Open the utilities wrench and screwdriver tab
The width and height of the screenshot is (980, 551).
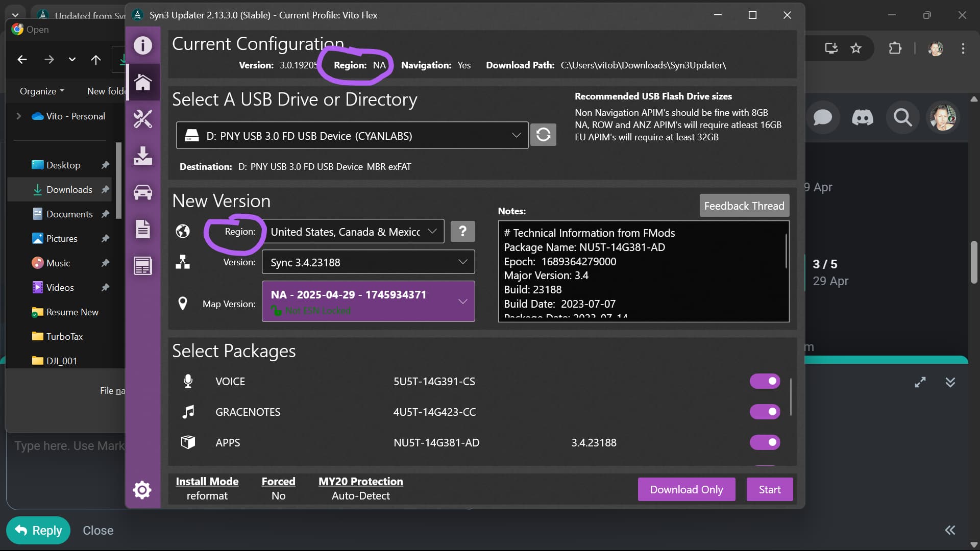[143, 119]
